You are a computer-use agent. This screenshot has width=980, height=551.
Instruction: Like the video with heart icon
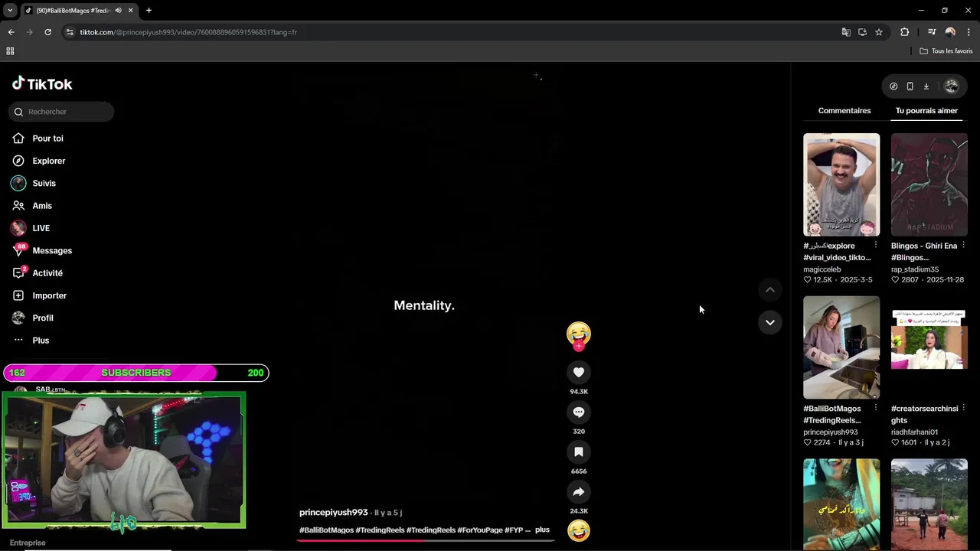579,373
